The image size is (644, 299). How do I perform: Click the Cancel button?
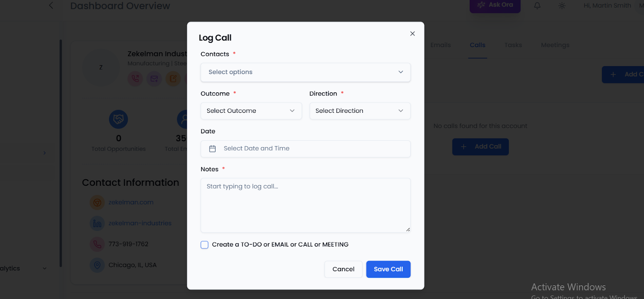click(x=343, y=269)
